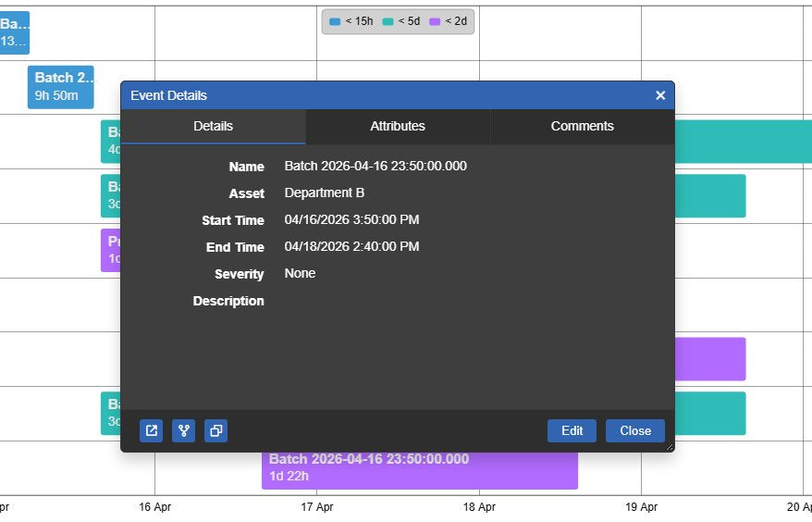Click the 17 Apr axis label
Image resolution: width=812 pixels, height=522 pixels.
click(x=317, y=507)
